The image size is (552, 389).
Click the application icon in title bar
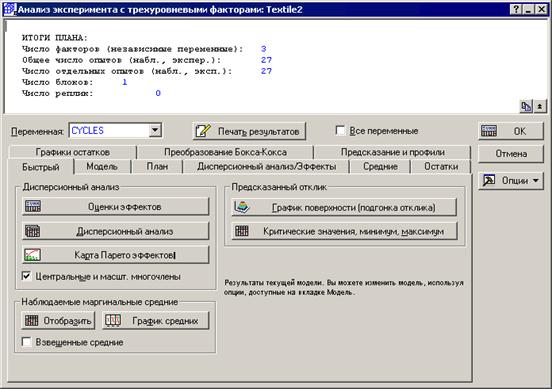click(x=9, y=9)
